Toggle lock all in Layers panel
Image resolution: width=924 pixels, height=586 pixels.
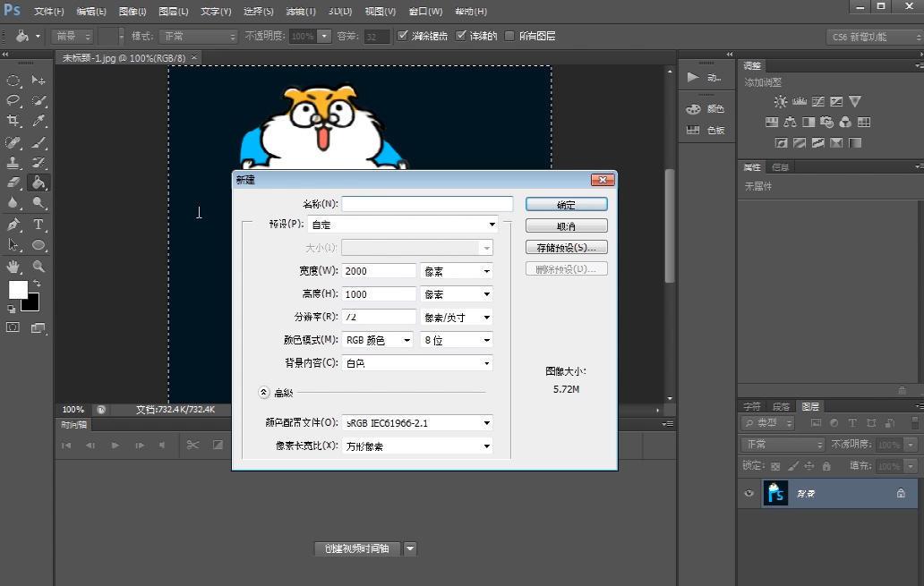click(x=826, y=466)
